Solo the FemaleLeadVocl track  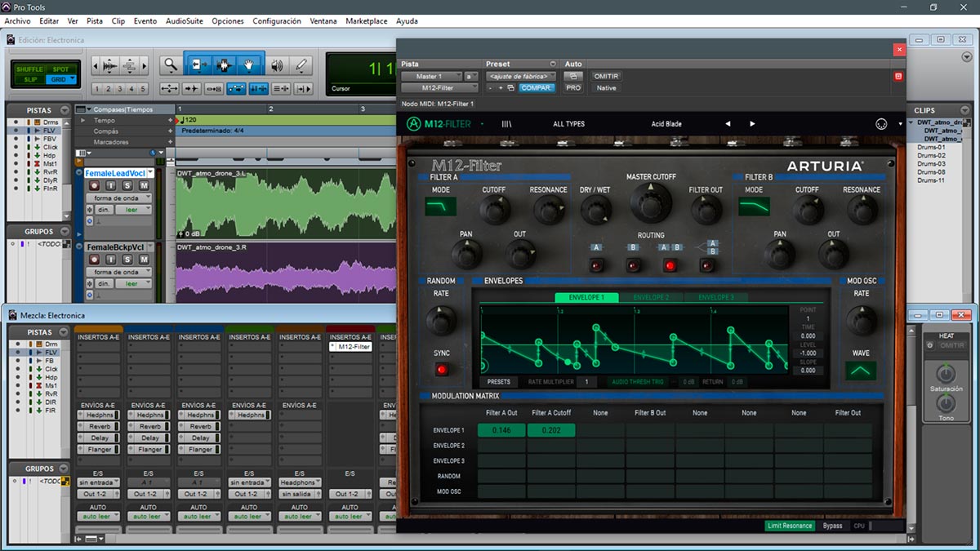(129, 186)
